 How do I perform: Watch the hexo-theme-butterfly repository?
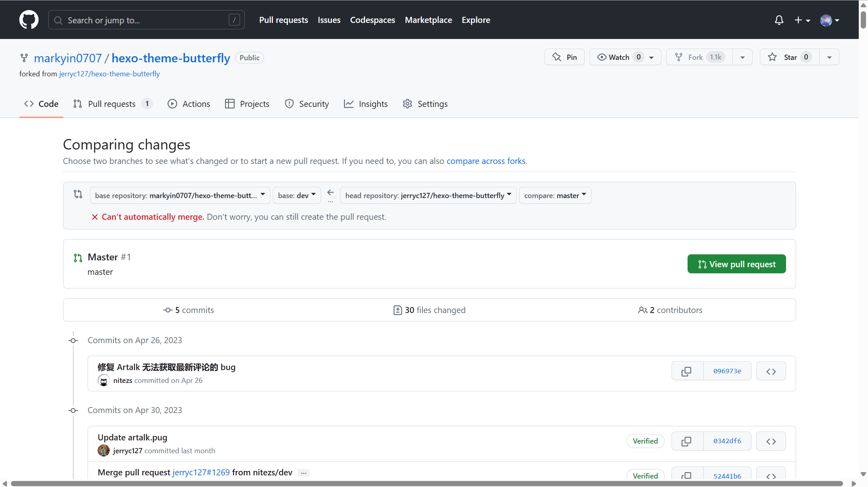[619, 57]
